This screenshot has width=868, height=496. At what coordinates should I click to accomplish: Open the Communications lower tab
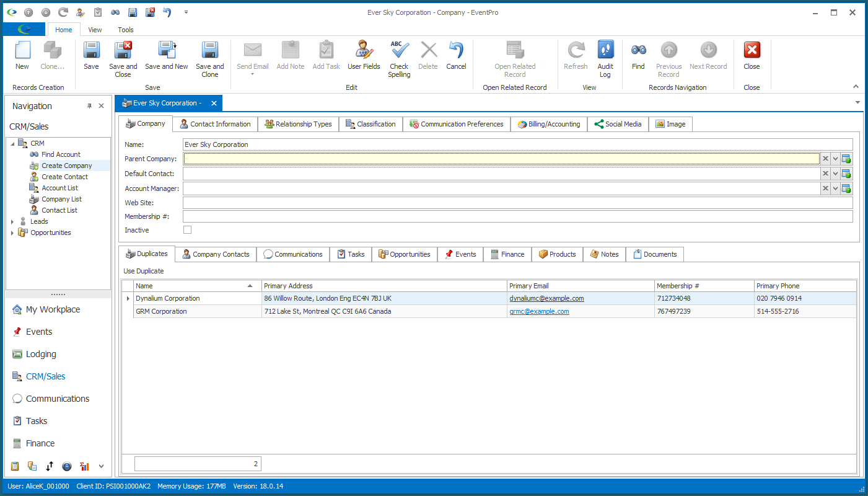(x=293, y=254)
